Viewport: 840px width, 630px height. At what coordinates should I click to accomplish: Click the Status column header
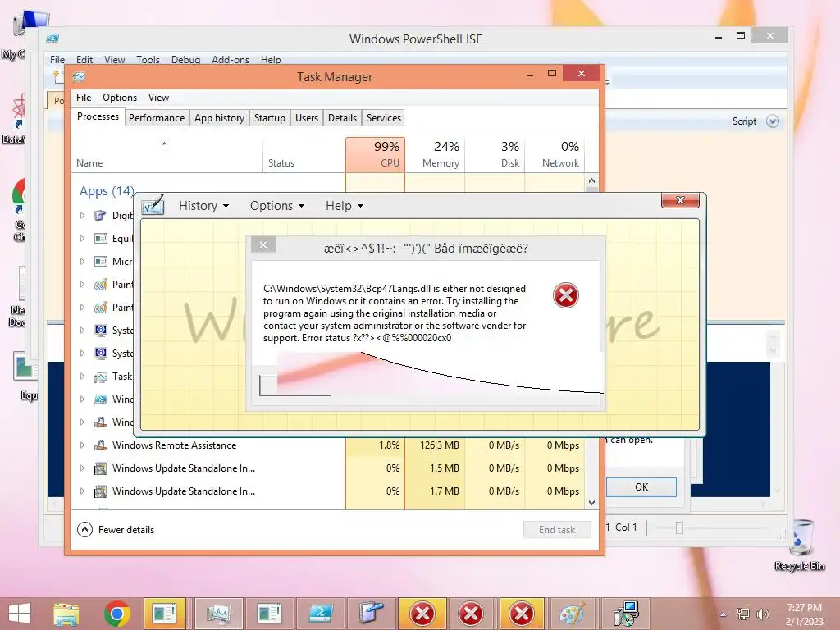point(304,154)
